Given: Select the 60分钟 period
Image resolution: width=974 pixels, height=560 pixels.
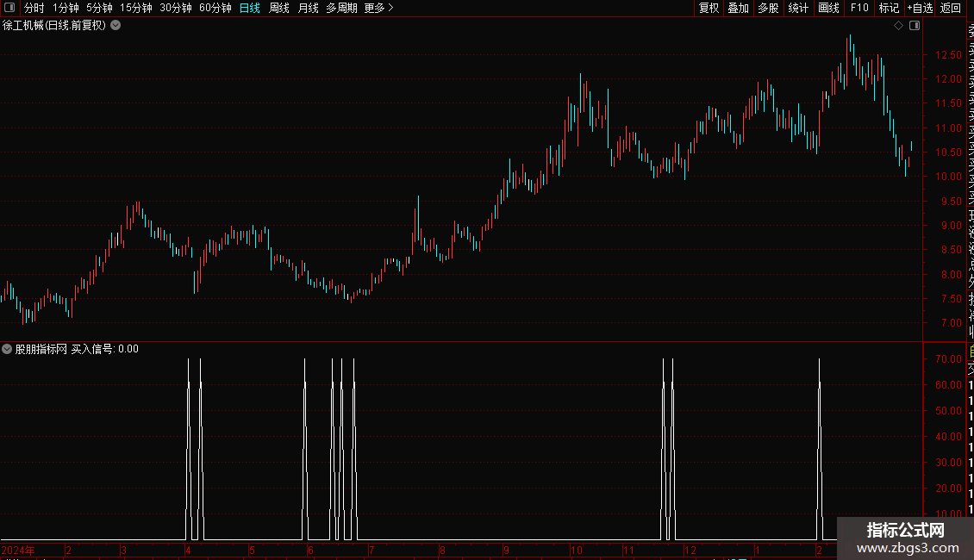Looking at the screenshot, I should click(x=215, y=8).
